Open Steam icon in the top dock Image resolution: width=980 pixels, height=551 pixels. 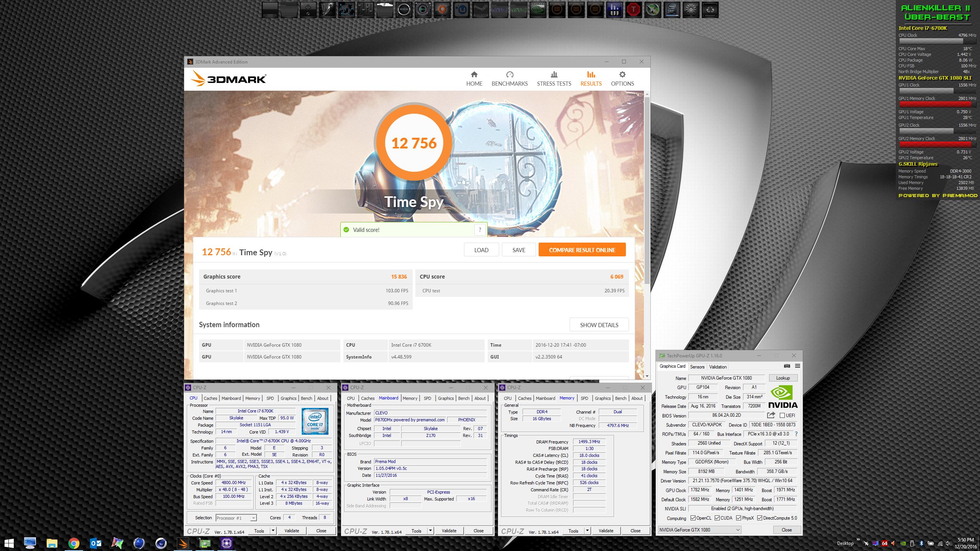(480, 10)
